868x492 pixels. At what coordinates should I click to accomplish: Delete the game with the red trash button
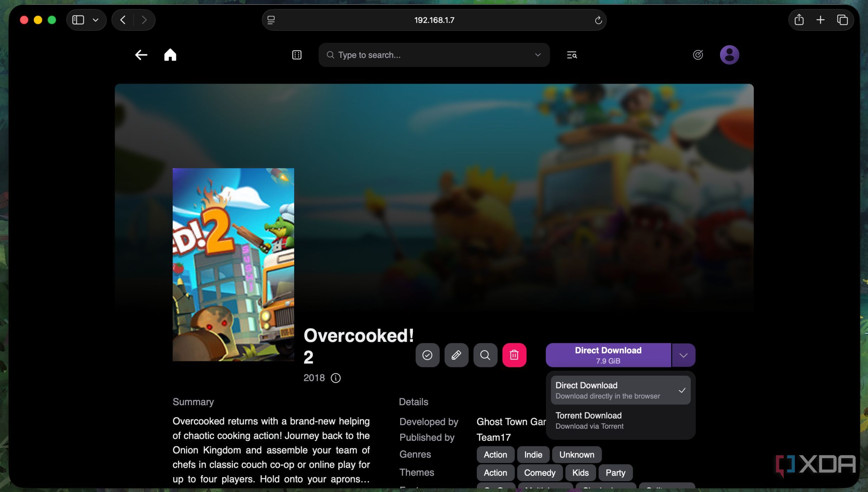514,355
